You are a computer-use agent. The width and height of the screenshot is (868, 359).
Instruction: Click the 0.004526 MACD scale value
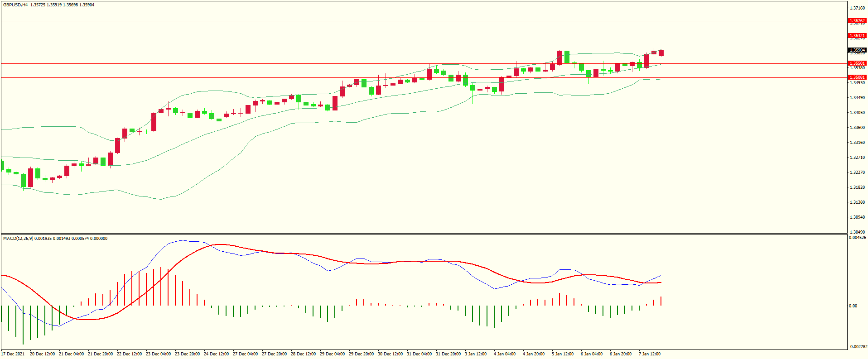point(858,238)
